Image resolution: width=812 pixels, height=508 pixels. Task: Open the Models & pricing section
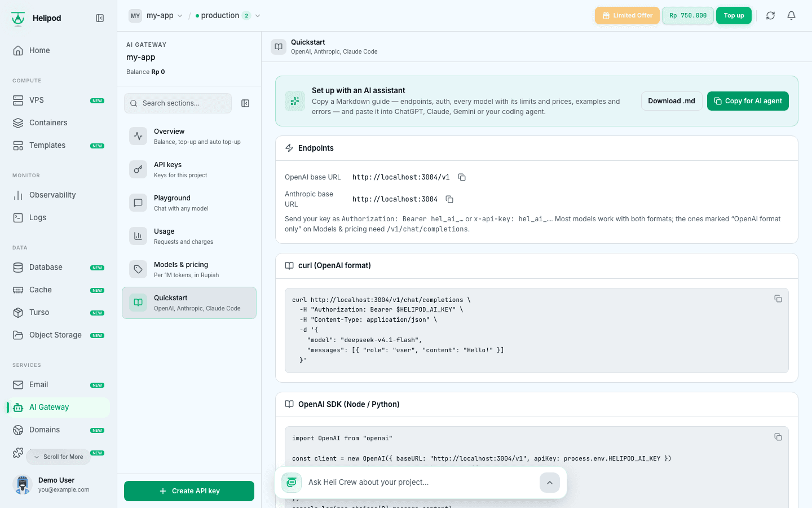(189, 269)
